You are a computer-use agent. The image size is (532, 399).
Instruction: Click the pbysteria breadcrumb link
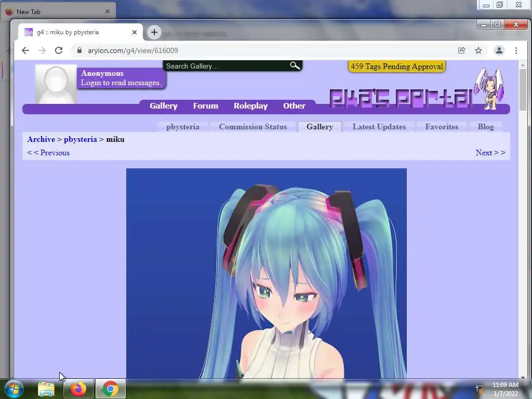(x=81, y=139)
